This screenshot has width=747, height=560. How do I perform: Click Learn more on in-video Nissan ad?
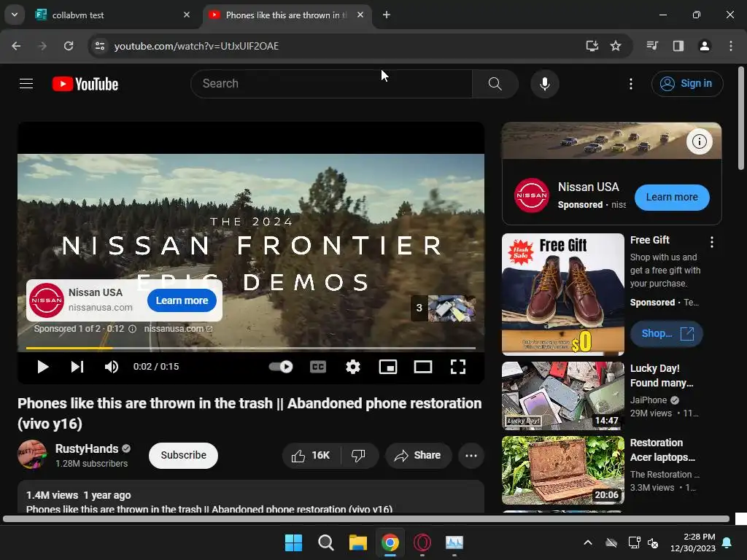point(182,300)
